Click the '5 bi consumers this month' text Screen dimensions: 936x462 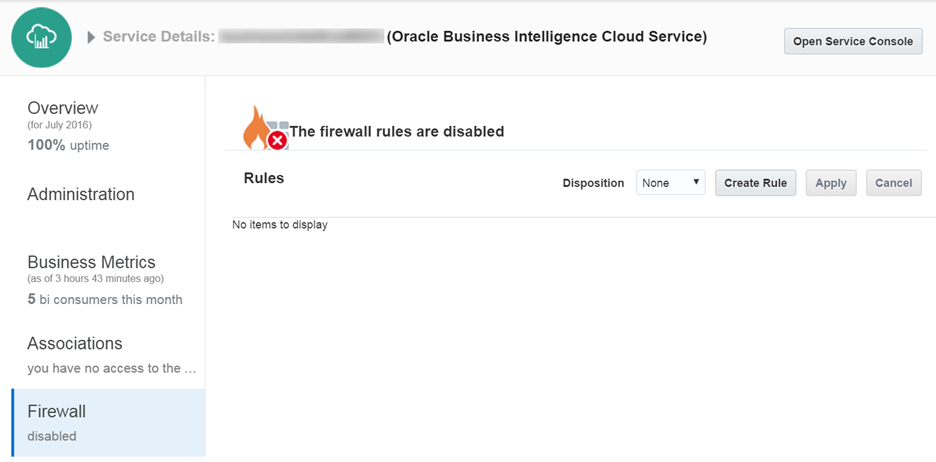(105, 299)
